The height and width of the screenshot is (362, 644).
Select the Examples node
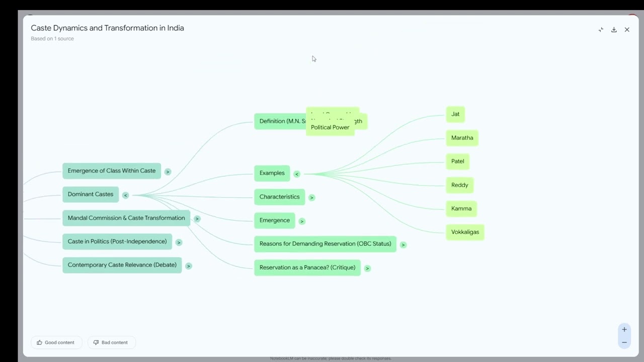272,173
